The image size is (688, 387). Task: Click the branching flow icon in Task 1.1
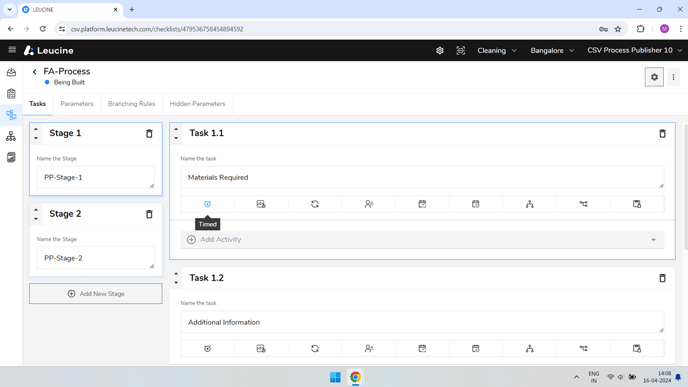(x=583, y=204)
